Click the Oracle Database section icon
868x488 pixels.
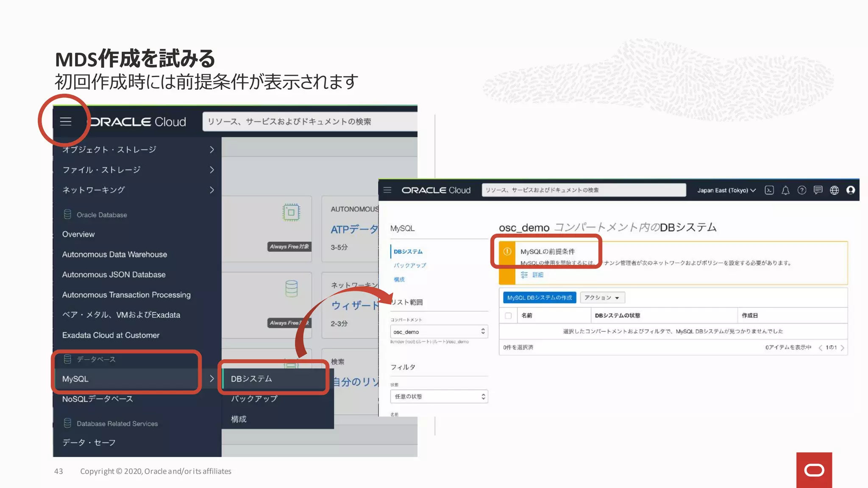click(x=67, y=214)
